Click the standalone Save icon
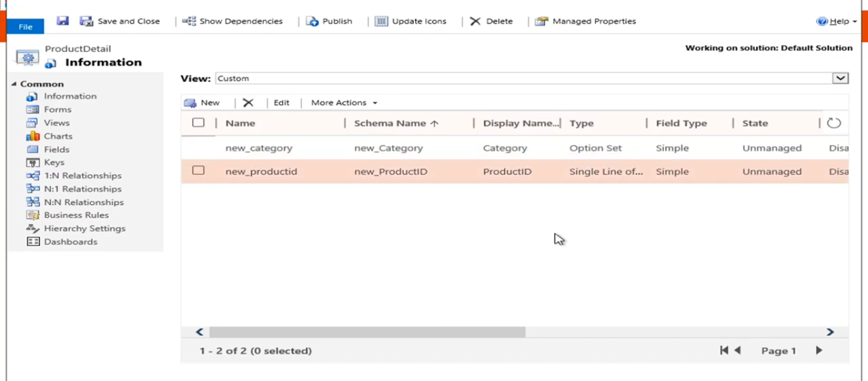 [x=62, y=21]
